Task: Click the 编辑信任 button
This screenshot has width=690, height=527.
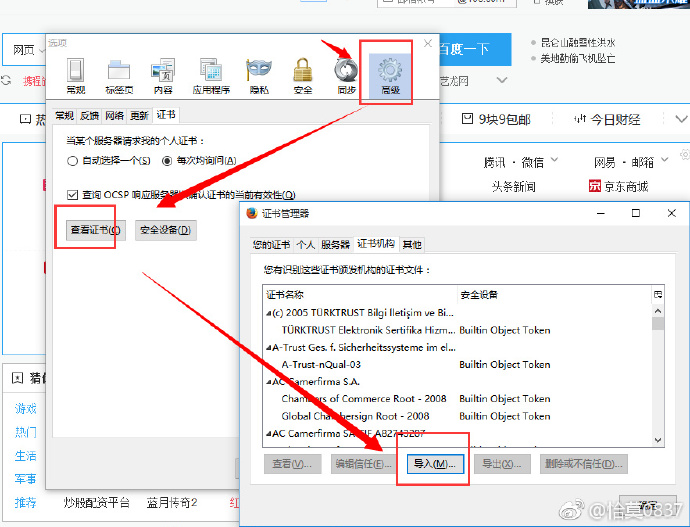Action: (x=363, y=464)
